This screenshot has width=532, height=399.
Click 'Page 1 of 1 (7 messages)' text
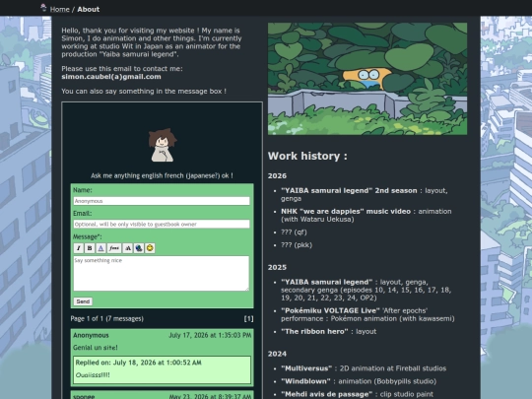(x=106, y=318)
